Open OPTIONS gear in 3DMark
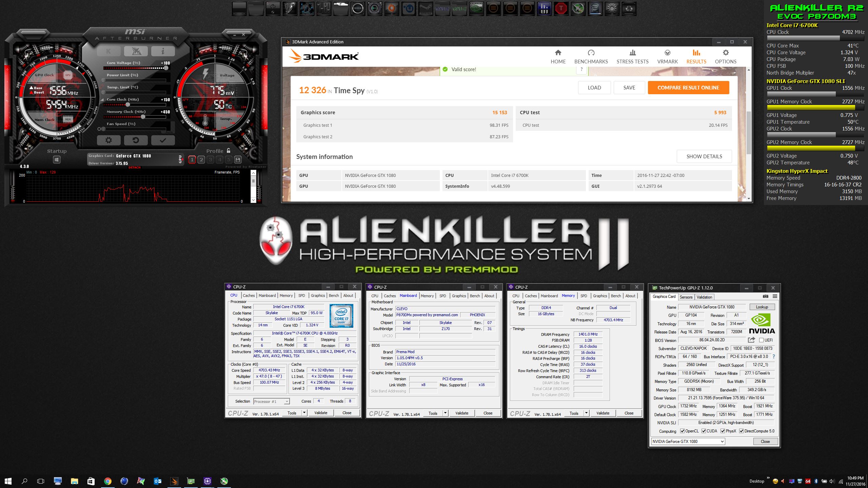The height and width of the screenshot is (488, 868). pyautogui.click(x=726, y=57)
